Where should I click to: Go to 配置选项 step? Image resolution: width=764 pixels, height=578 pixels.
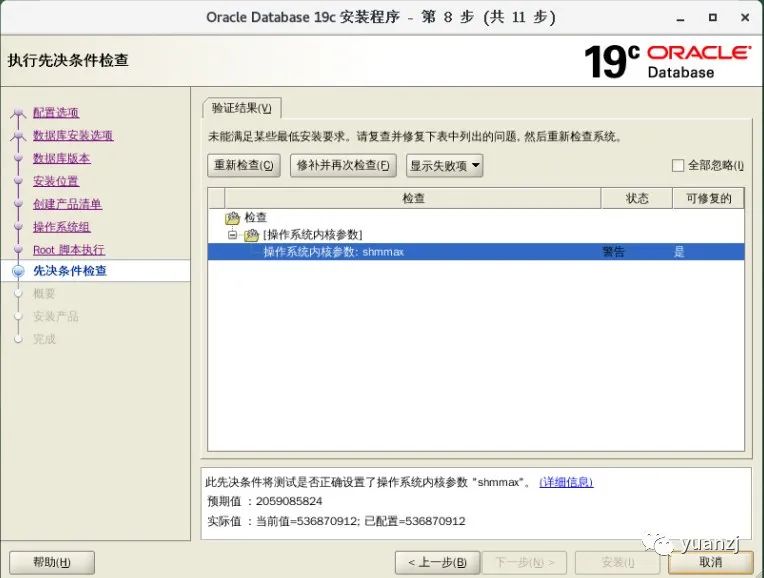(56, 113)
